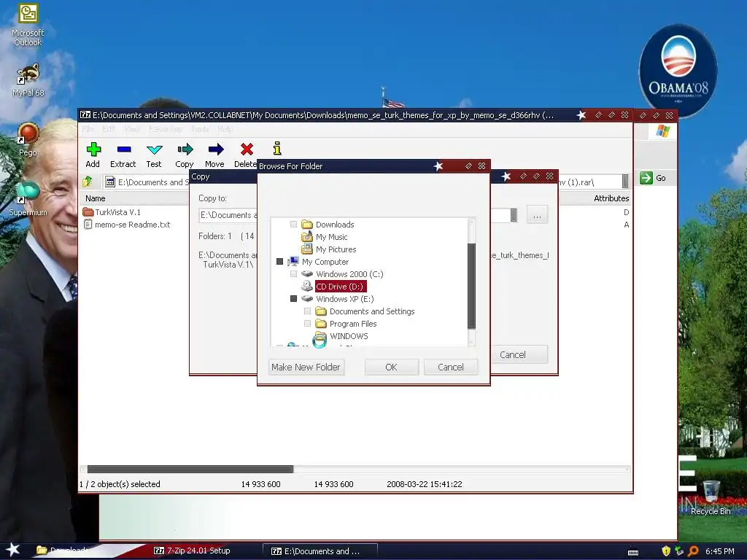
Task: Open the address bar path dropdown
Action: click(625, 181)
